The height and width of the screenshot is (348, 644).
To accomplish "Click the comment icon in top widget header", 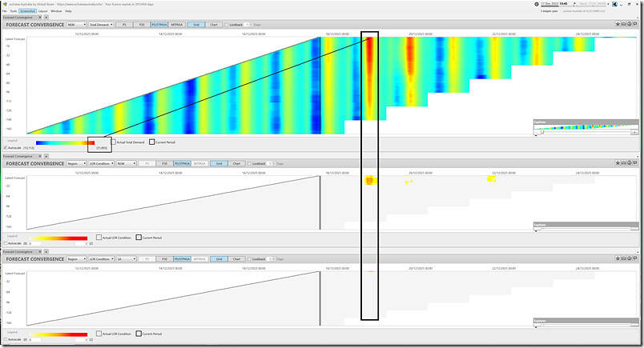I will pyautogui.click(x=635, y=24).
